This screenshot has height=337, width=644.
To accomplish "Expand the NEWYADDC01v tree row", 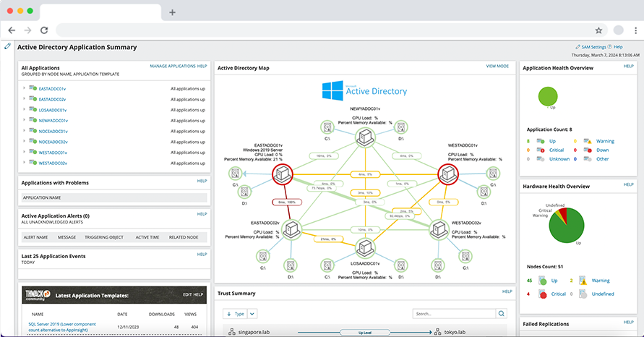I will point(25,120).
